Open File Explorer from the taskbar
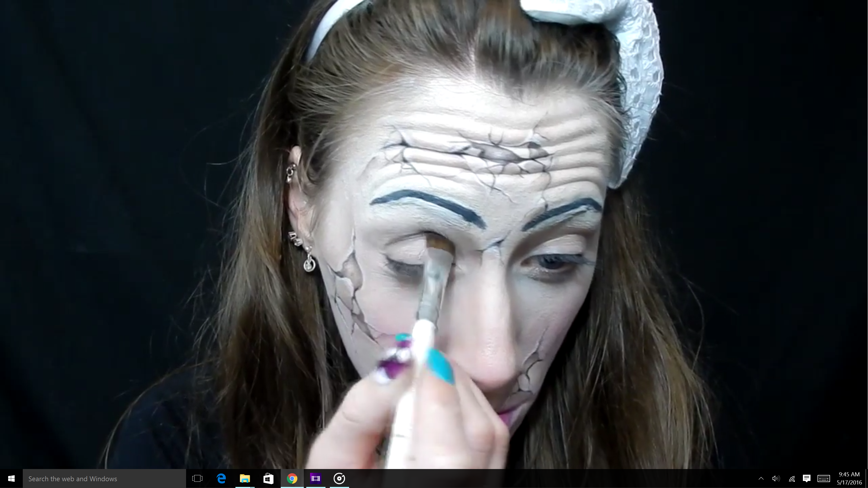 click(x=245, y=479)
